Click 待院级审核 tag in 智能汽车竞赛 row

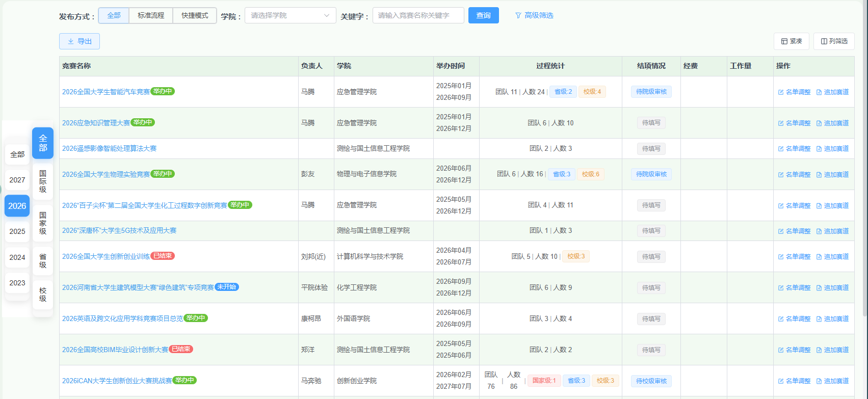tap(651, 92)
